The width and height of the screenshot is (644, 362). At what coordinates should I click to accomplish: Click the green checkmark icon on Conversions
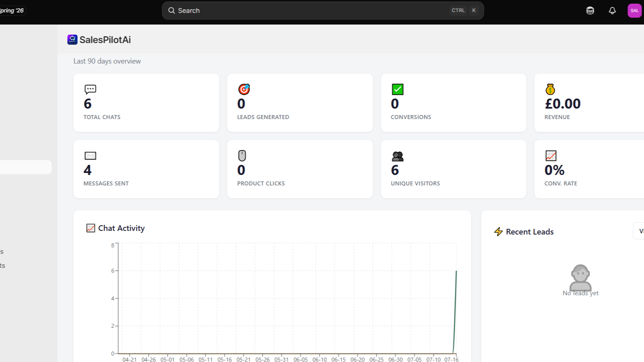pyautogui.click(x=398, y=89)
